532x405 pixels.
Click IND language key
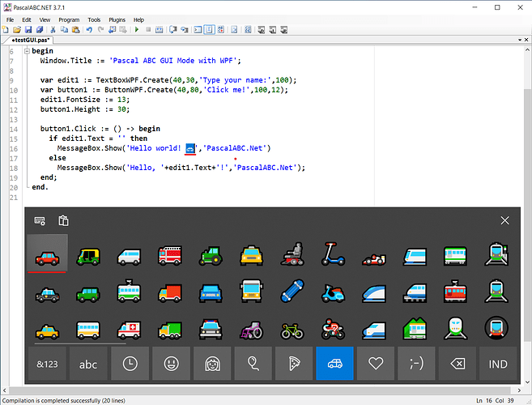click(498, 364)
